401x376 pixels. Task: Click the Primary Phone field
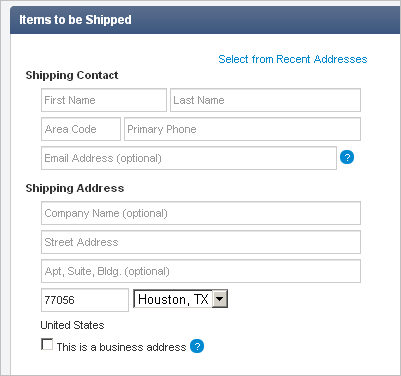click(242, 129)
